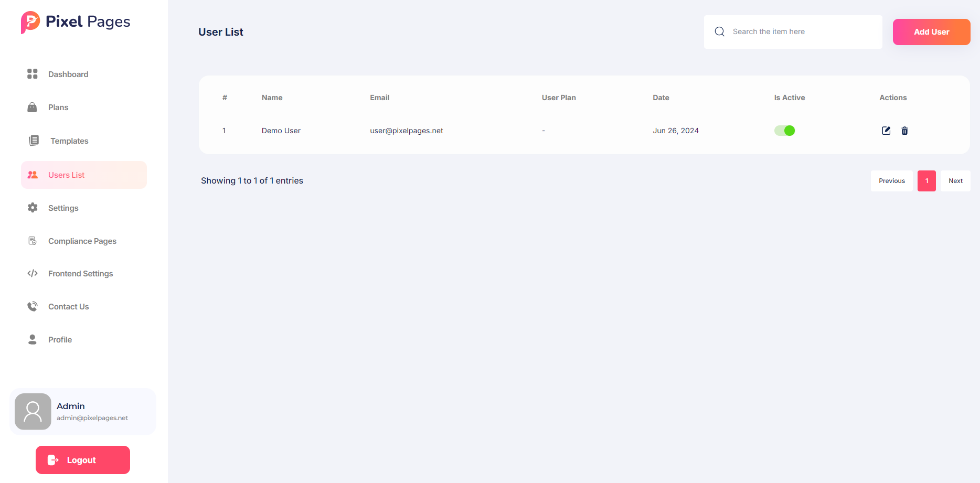
Task: Click the Add User button
Action: point(931,32)
